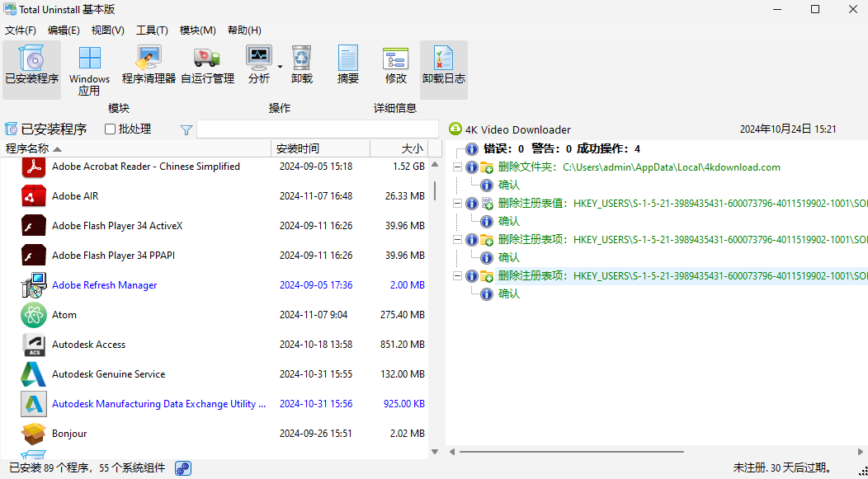Click program list scroll up arrow

tap(435, 164)
